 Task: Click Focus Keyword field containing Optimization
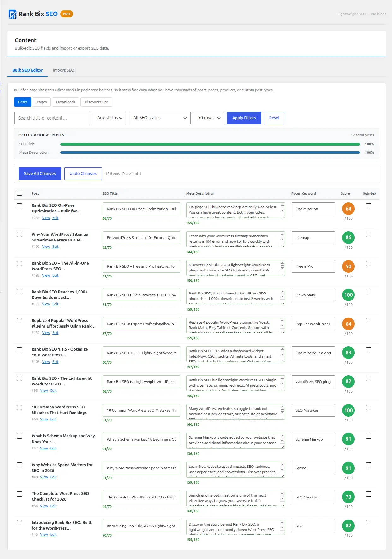pyautogui.click(x=313, y=209)
